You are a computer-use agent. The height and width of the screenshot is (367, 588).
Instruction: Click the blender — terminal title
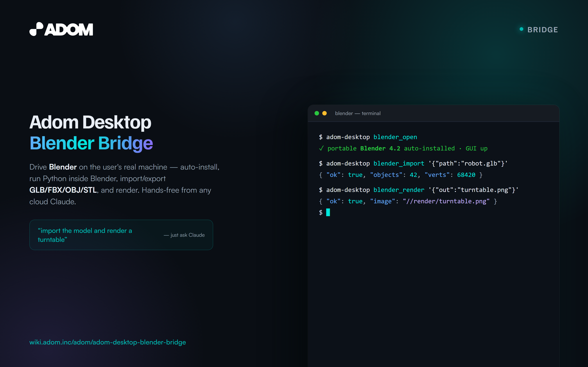pyautogui.click(x=358, y=113)
